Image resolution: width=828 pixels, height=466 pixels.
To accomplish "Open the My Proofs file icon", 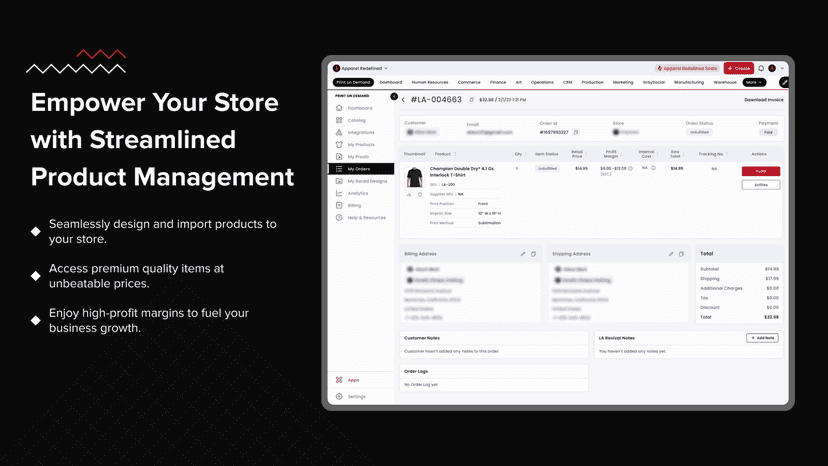I will 339,156.
